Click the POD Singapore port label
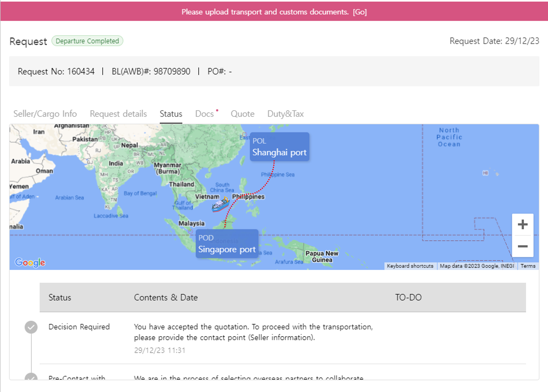The height and width of the screenshot is (392, 548). tap(227, 244)
